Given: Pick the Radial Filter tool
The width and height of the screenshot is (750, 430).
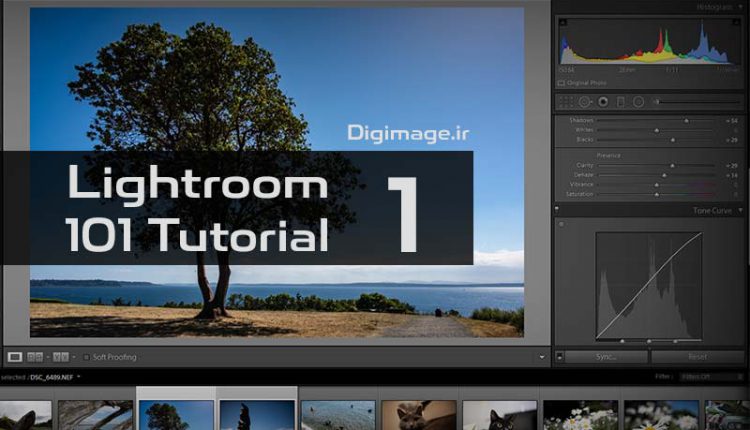Looking at the screenshot, I should click(x=638, y=102).
